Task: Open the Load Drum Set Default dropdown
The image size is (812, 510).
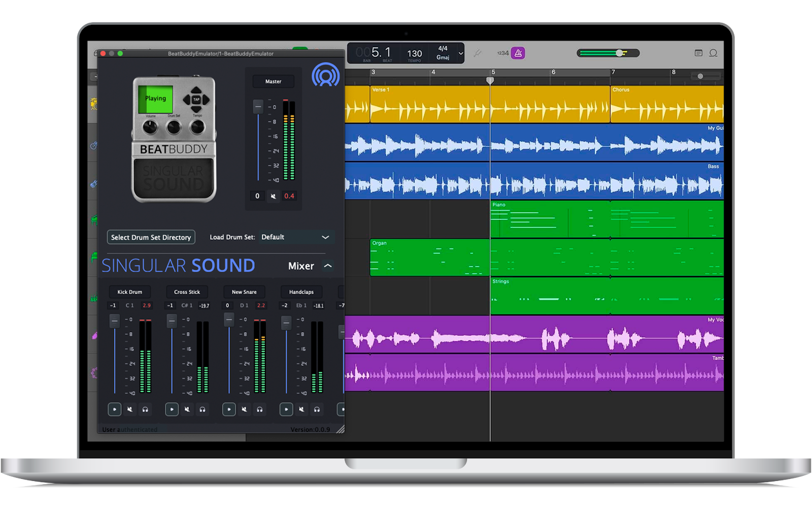Action: [295, 237]
